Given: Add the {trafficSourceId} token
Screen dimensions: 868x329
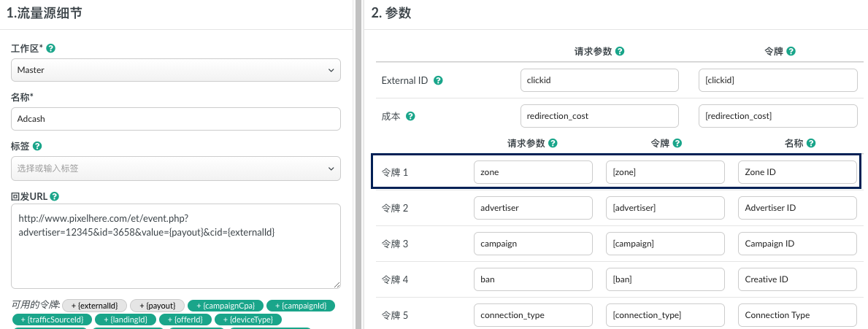Looking at the screenshot, I should (52, 320).
